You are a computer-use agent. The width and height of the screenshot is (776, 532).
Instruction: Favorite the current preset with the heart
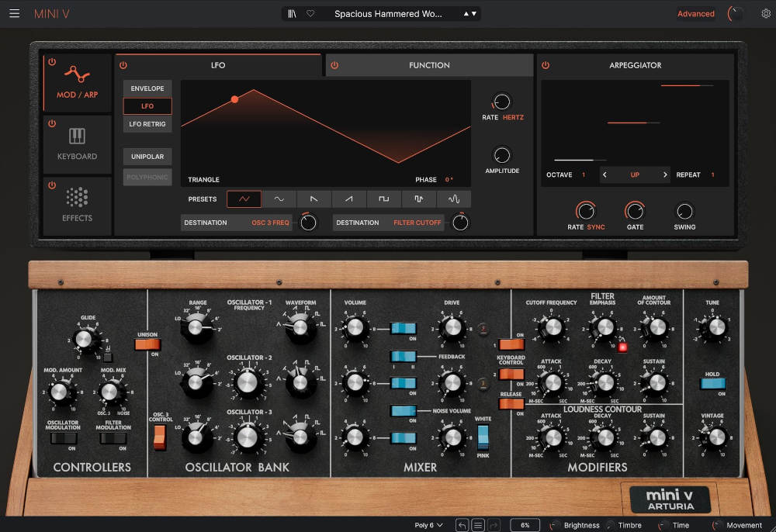[310, 12]
